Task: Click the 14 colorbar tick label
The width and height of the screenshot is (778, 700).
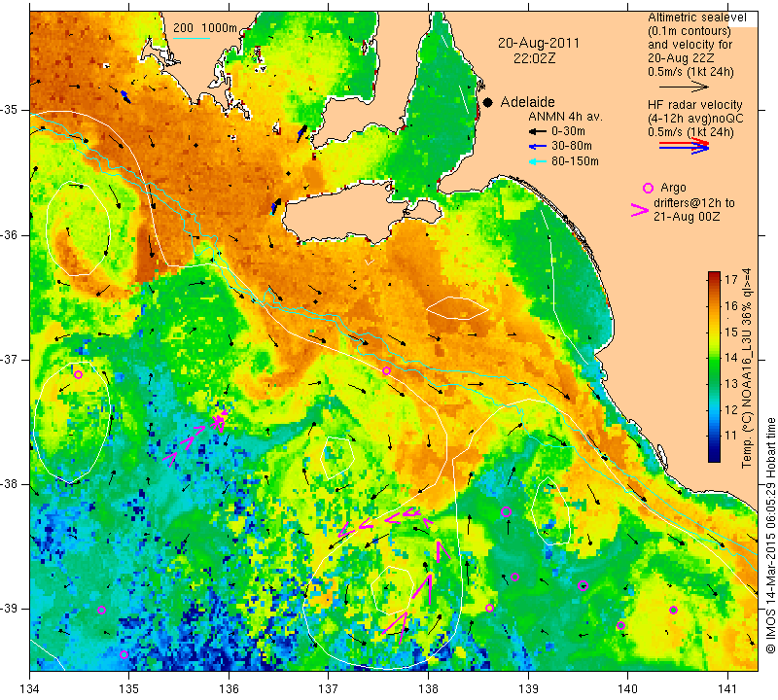Action: pos(731,358)
